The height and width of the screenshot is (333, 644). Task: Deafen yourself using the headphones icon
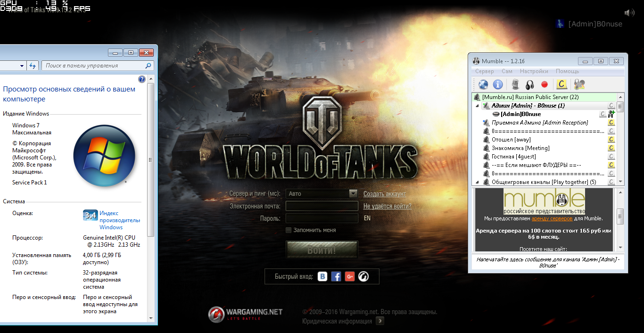[530, 84]
